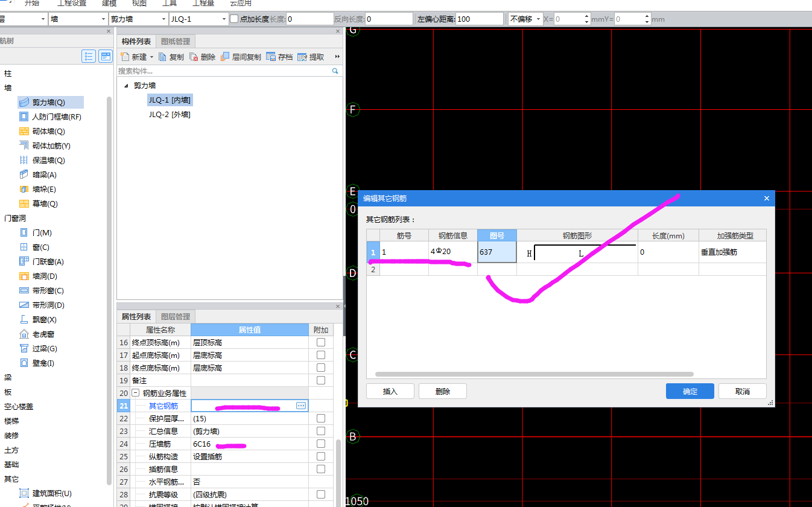Tick 附加 checkbox for 汇总信息 row
The image size is (812, 507).
click(x=321, y=431)
